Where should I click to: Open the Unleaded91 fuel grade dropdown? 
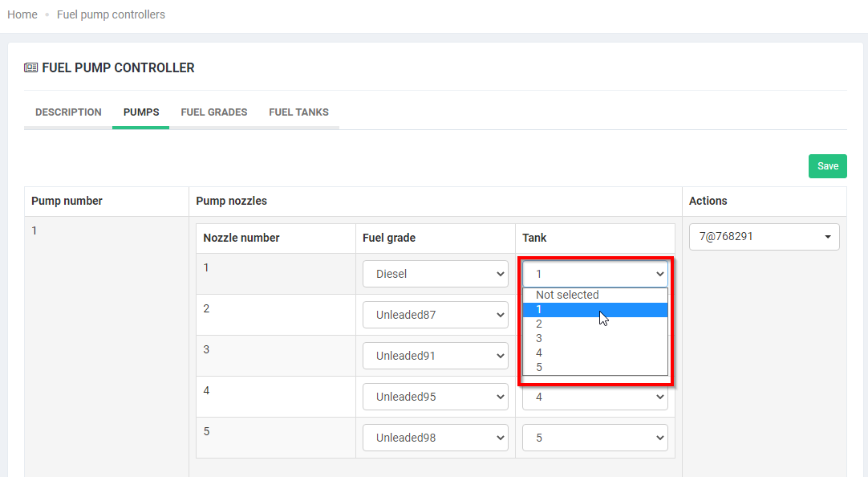(x=435, y=356)
